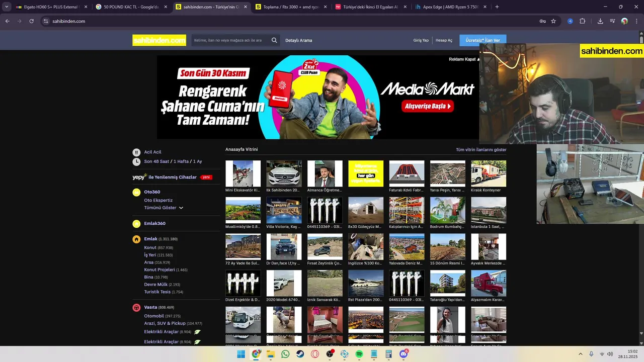Image resolution: width=644 pixels, height=362 pixels.
Task: Open Chrome extensions puzzle icon
Action: point(582,21)
